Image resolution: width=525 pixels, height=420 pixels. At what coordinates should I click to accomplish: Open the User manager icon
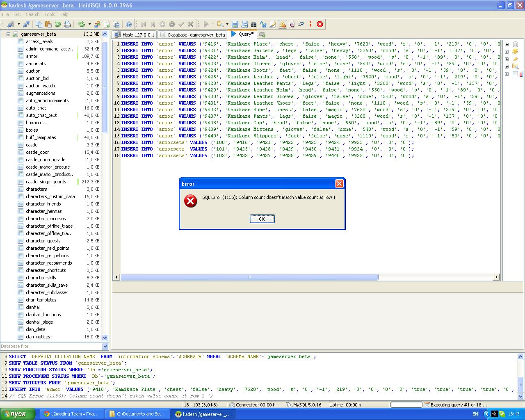(97, 24)
